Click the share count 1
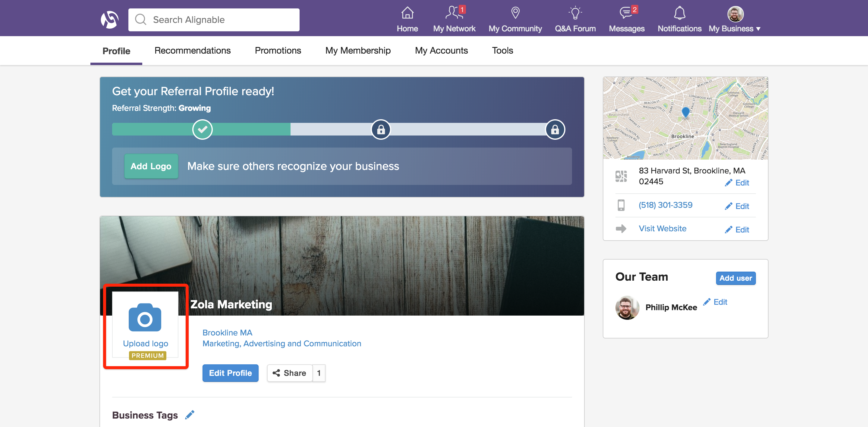The image size is (868, 427). pyautogui.click(x=319, y=373)
